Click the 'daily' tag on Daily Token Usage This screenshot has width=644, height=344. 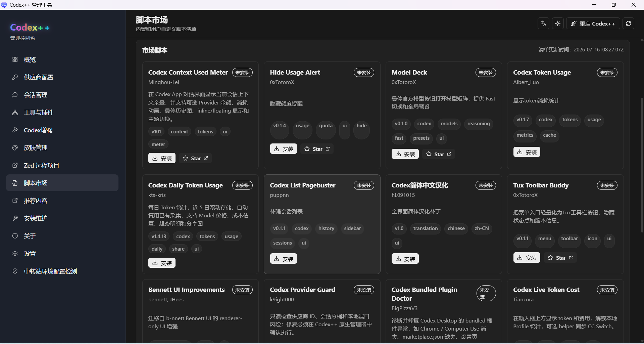pyautogui.click(x=157, y=249)
